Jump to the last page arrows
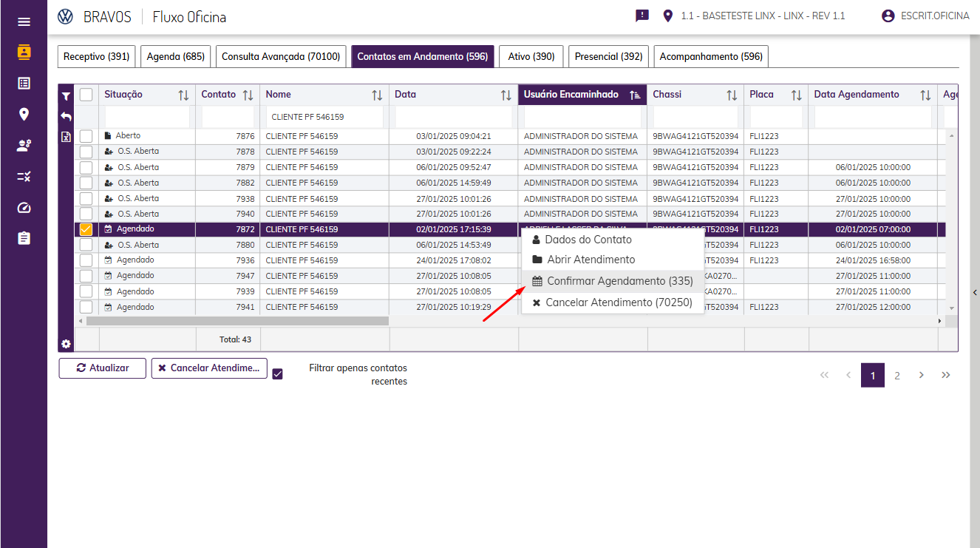This screenshot has height=548, width=980. pyautogui.click(x=946, y=375)
